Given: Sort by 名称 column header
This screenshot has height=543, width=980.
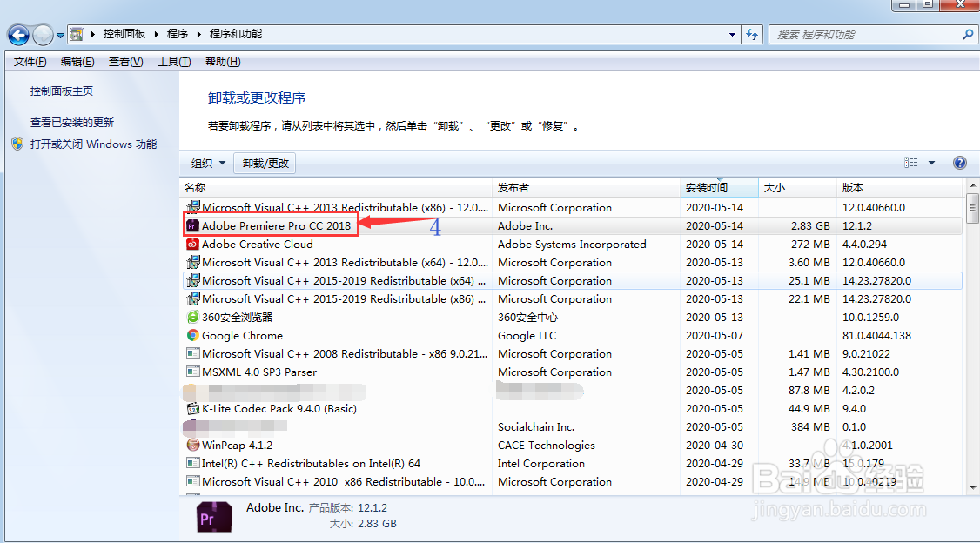Looking at the screenshot, I should coord(336,187).
